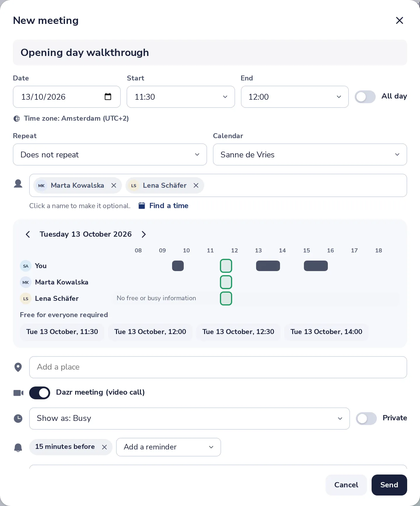
Task: Select your busy block at 13:00
Action: [268, 266]
